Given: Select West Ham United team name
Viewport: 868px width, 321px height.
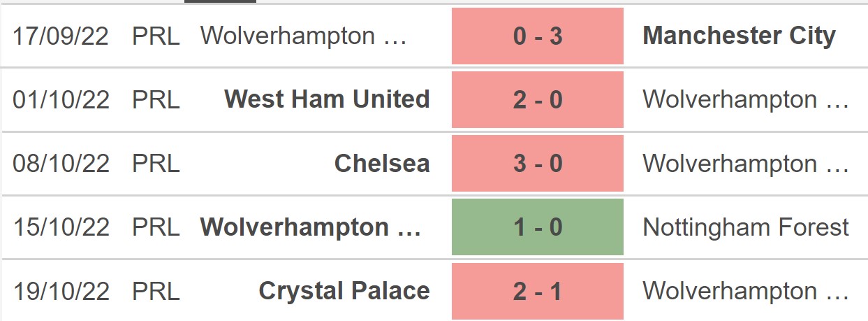Looking at the screenshot, I should tap(327, 99).
